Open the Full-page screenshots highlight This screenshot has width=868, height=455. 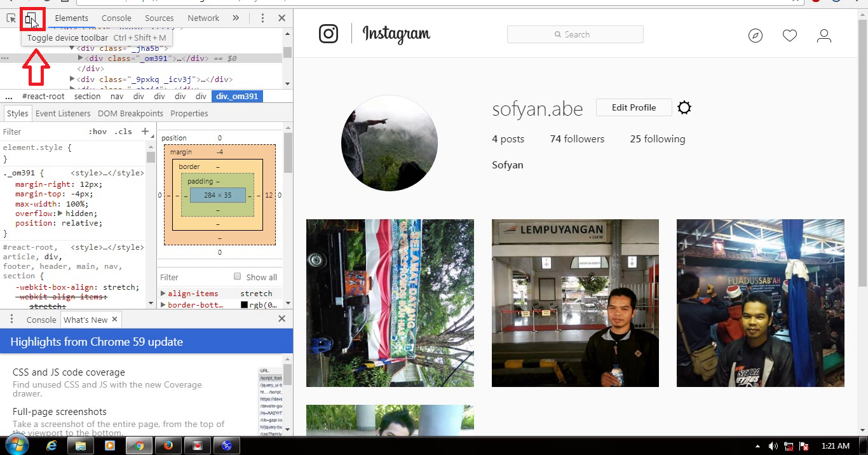60,412
